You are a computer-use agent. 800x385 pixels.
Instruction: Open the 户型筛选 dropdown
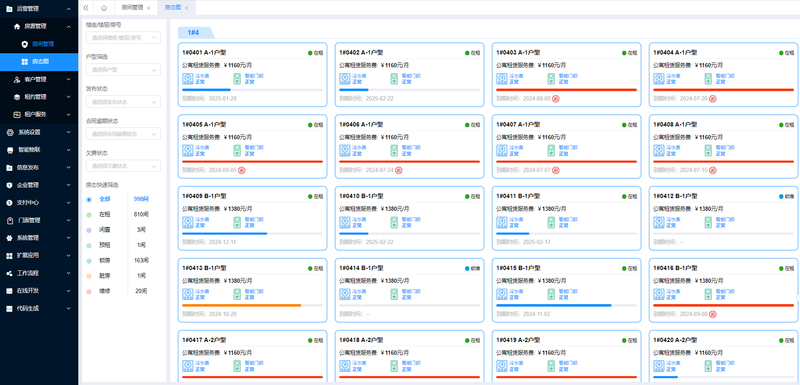[123, 69]
